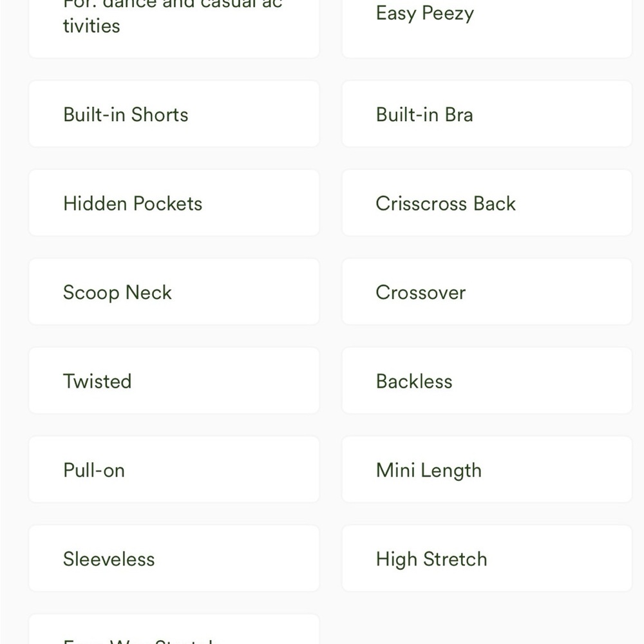Screen dimensions: 644x644
Task: Pick the Mini Length filter
Action: click(x=487, y=469)
